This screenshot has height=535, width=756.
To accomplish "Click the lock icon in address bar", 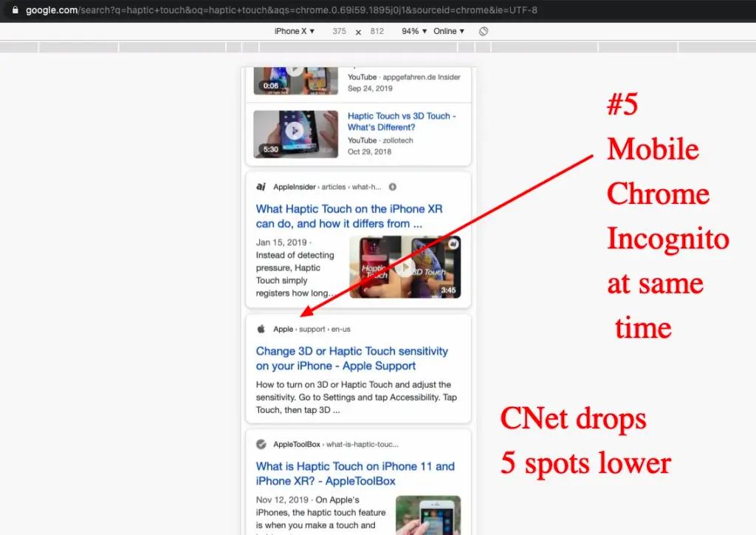I will click(x=15, y=10).
